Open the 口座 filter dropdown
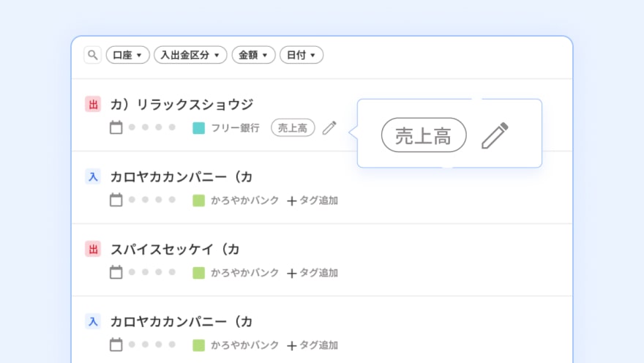Image resolution: width=644 pixels, height=363 pixels. pyautogui.click(x=127, y=55)
